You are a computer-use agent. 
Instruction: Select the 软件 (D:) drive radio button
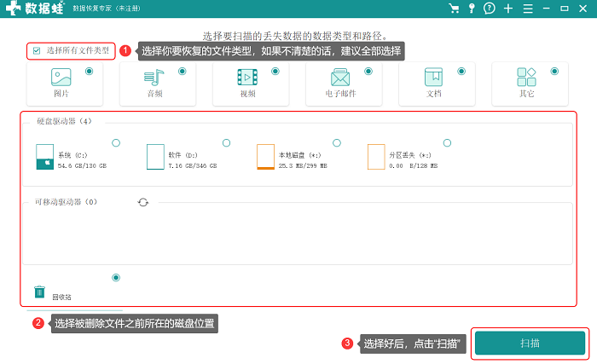(x=227, y=142)
